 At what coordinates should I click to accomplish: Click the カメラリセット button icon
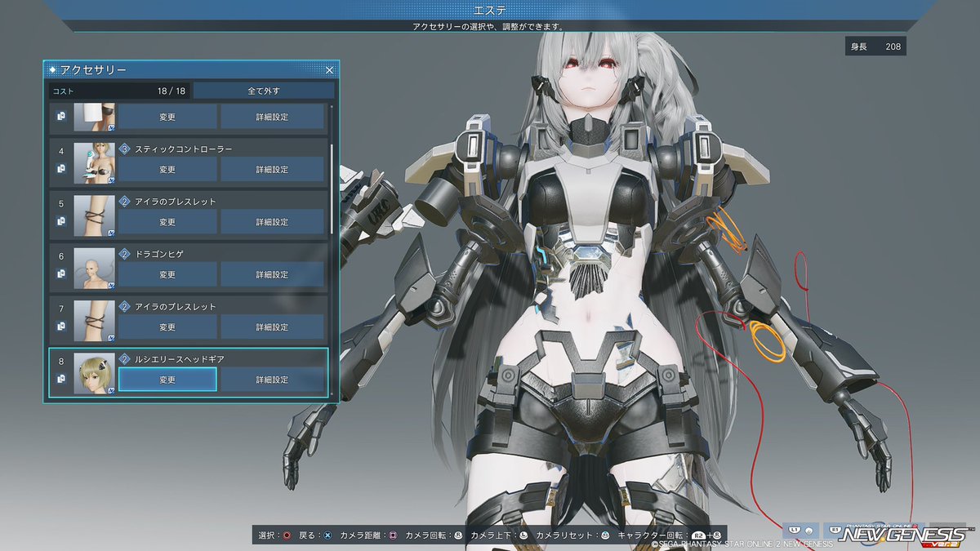tap(605, 536)
